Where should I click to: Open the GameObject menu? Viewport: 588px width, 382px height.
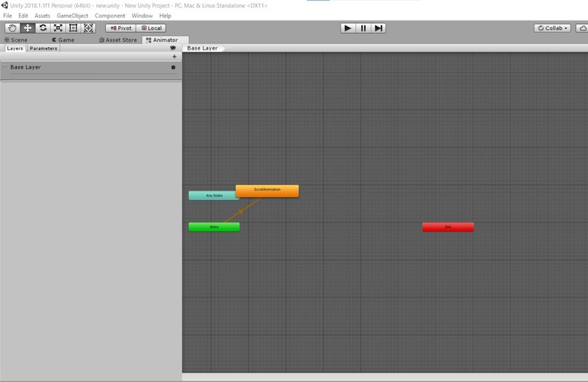[x=72, y=16]
